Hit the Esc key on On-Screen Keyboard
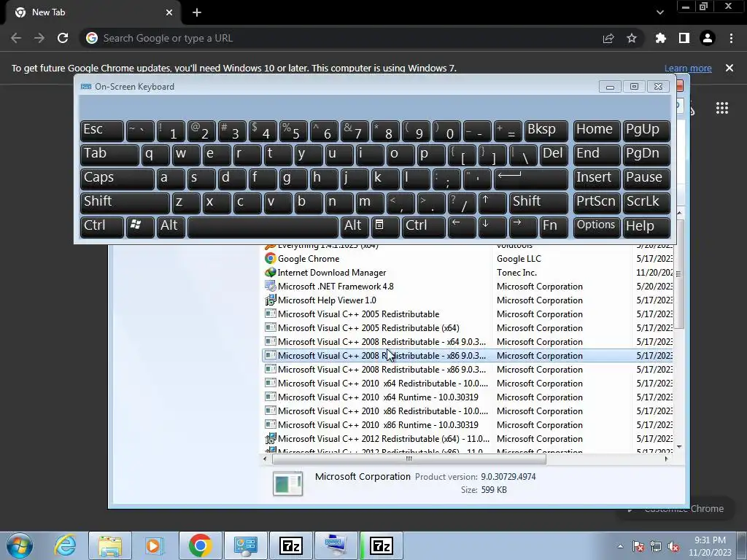 (102, 131)
